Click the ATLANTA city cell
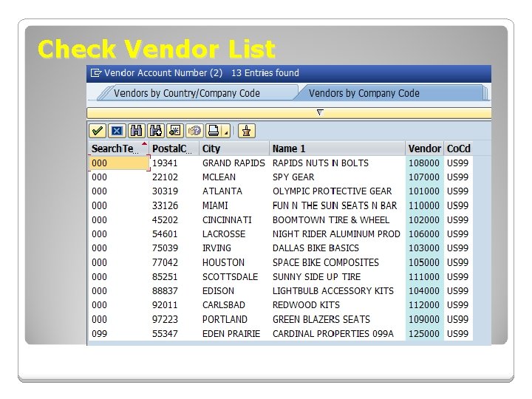The height and width of the screenshot is (399, 532). click(222, 191)
